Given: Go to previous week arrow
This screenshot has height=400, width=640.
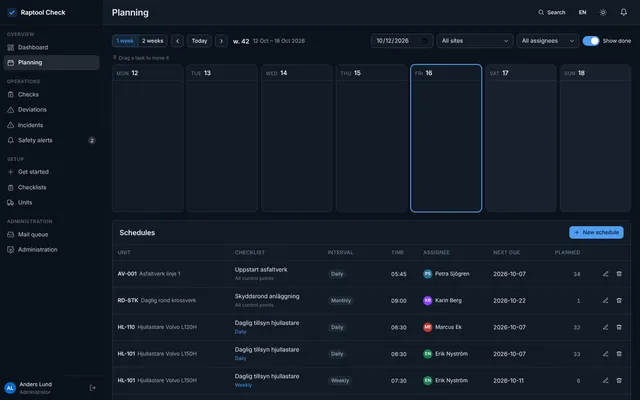Looking at the screenshot, I should 177,41.
